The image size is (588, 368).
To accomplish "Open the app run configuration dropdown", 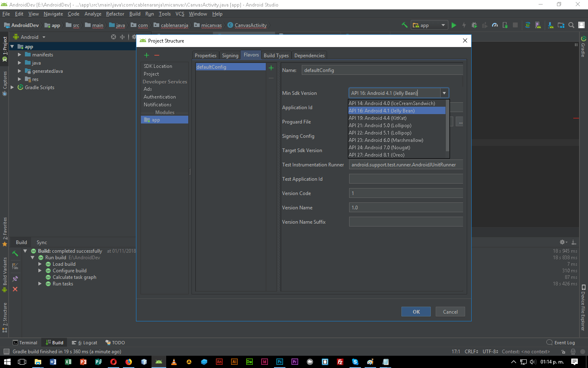I will (430, 25).
